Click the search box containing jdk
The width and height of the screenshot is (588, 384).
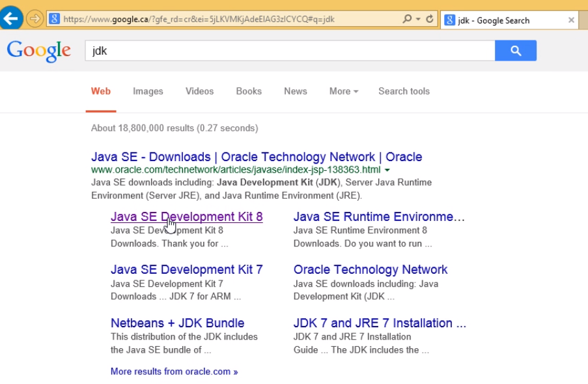point(290,50)
